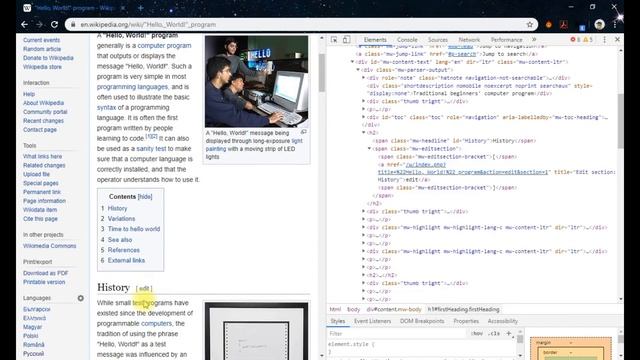Select the Properties pane tab

466,321
